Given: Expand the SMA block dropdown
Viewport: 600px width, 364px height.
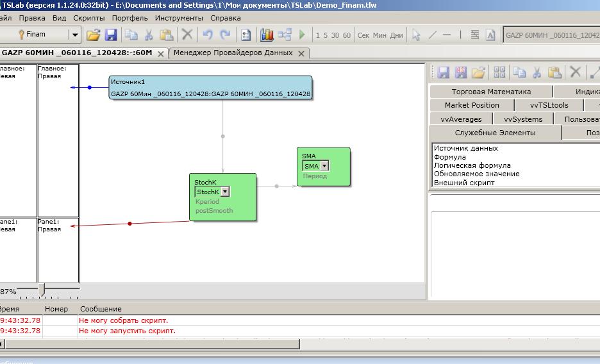Looking at the screenshot, I should [x=324, y=166].
